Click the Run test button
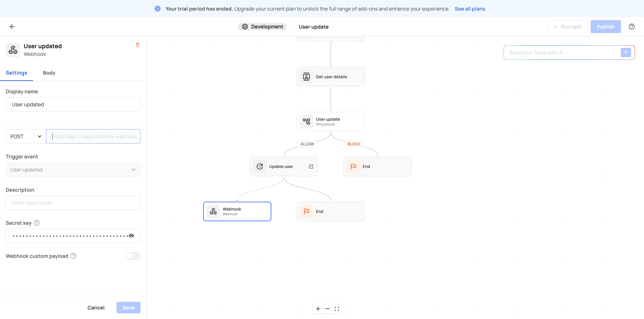This screenshot has height=319, width=644. pyautogui.click(x=567, y=26)
